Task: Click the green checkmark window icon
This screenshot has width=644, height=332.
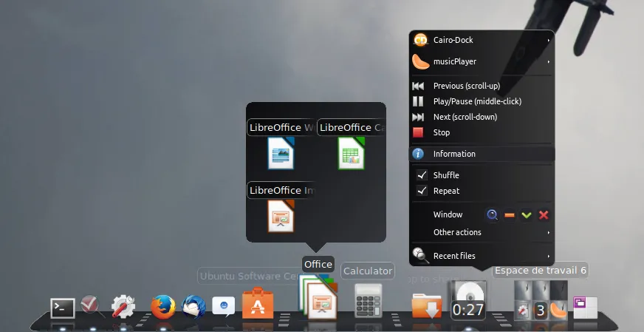Action: (527, 215)
